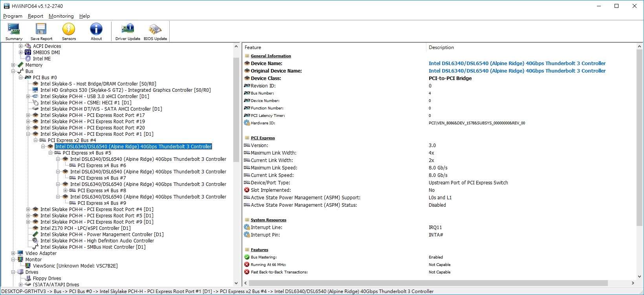Click the HWiNFO64 title bar app icon
Viewport: 644px width, 295px height.
6,6
